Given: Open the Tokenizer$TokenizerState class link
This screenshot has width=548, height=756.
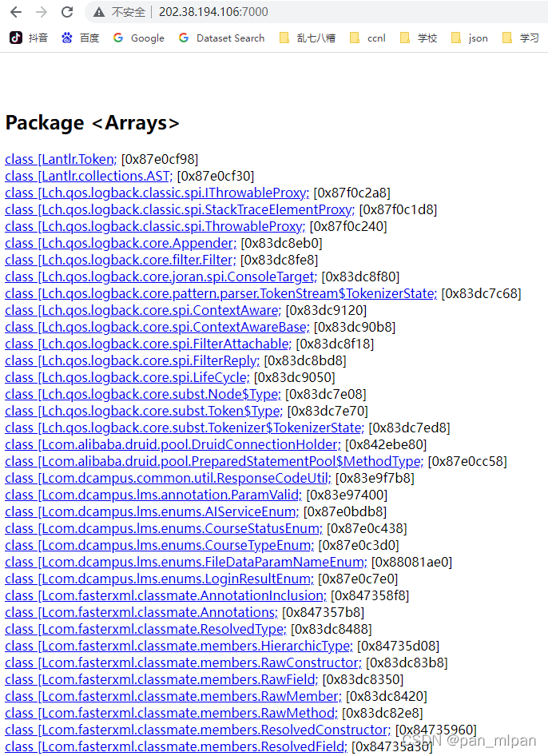Looking at the screenshot, I should pyautogui.click(x=185, y=428).
